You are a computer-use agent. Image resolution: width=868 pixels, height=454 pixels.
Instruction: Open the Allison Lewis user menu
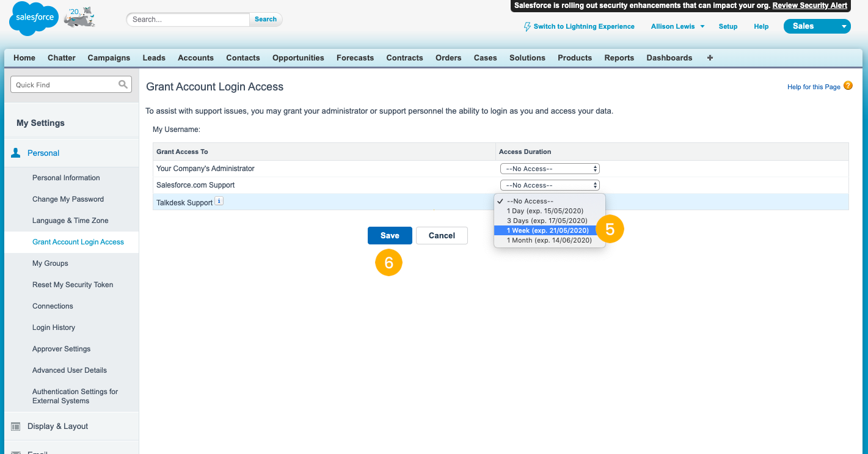click(678, 27)
